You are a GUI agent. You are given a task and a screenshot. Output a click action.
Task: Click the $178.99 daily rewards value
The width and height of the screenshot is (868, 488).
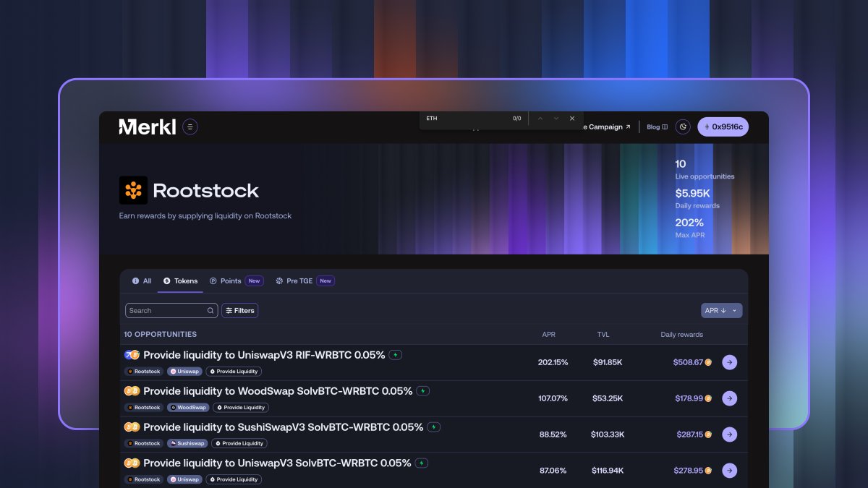click(x=689, y=398)
